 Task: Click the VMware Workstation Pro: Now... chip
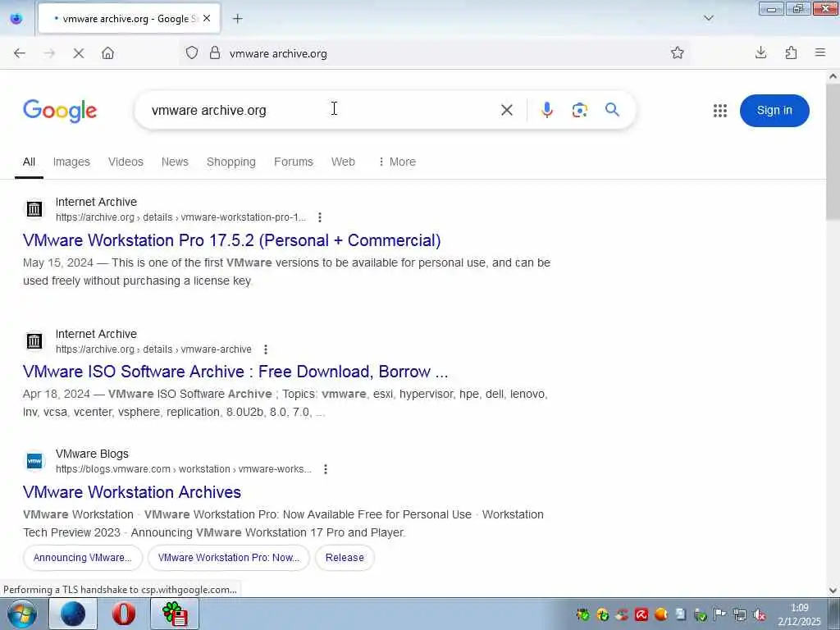tap(229, 558)
